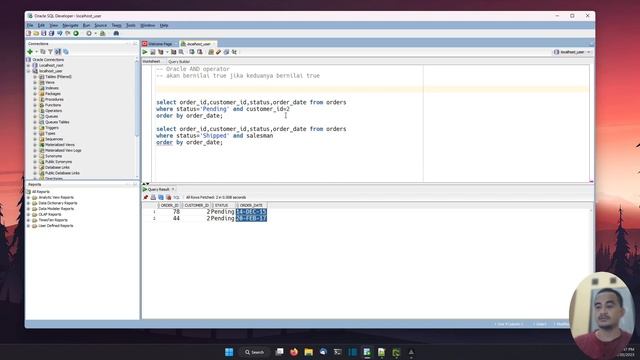This screenshot has height=360, width=640.
Task: Select the Public Synonyms tree item
Action: [x=58, y=162]
